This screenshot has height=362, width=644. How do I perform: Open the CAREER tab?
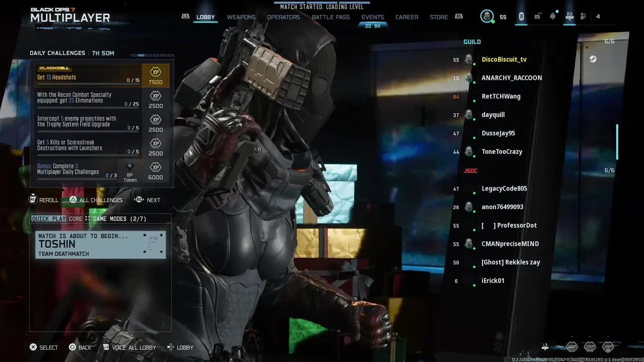(x=407, y=17)
